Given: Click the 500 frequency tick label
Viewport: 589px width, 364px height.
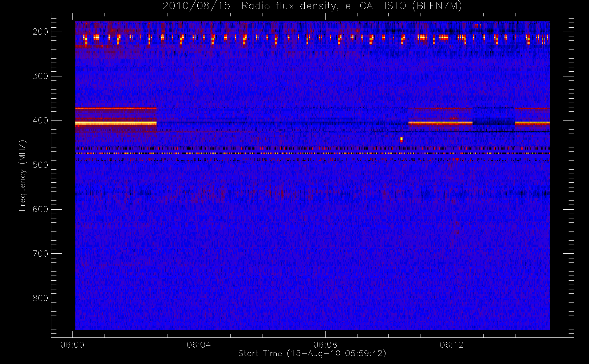Looking at the screenshot, I should pyautogui.click(x=40, y=165).
